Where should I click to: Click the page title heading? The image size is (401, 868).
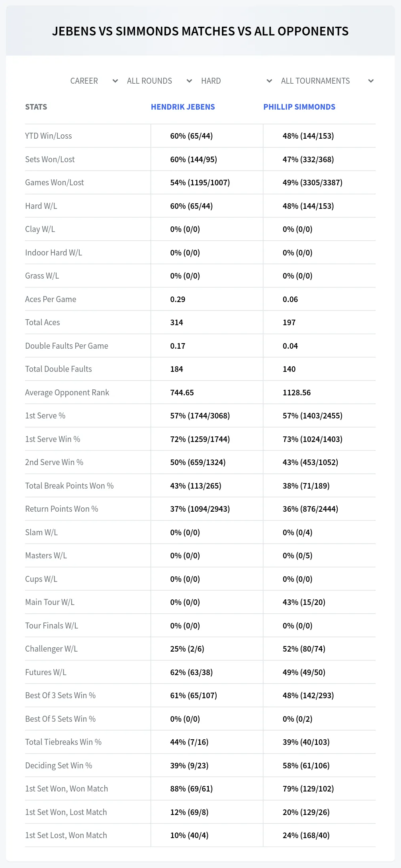point(200,31)
